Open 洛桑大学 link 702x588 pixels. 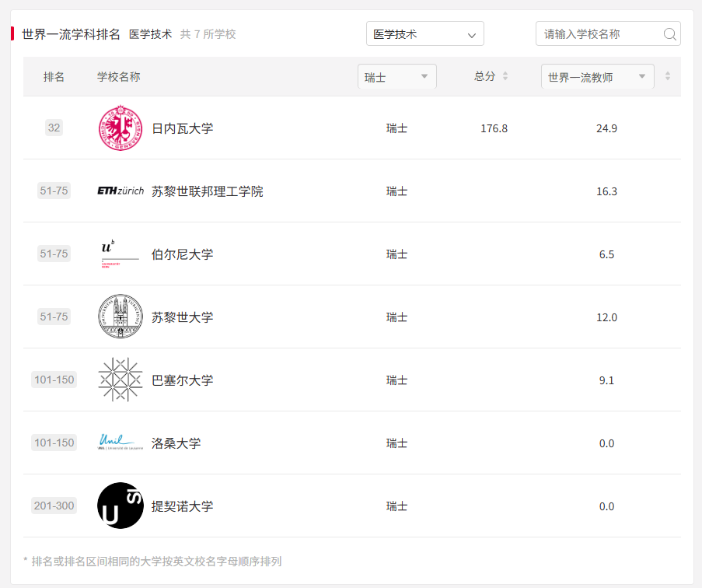176,443
